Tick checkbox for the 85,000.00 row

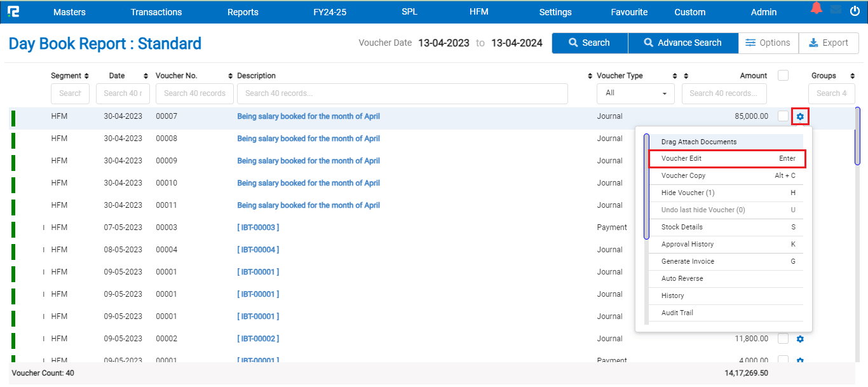[783, 116]
